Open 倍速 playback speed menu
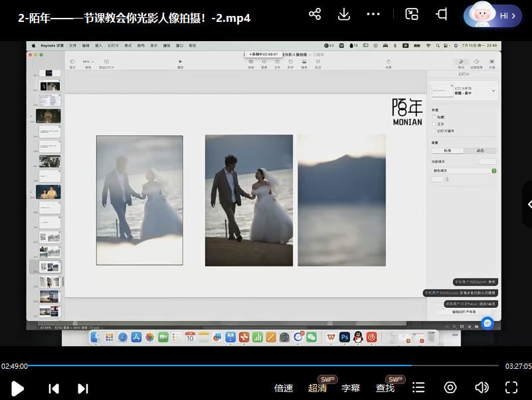Image resolution: width=532 pixels, height=400 pixels. coord(284,388)
